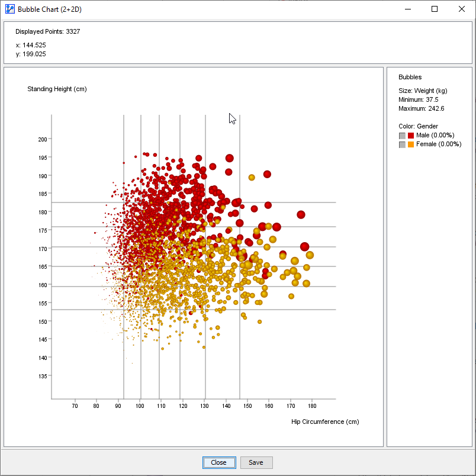The width and height of the screenshot is (476, 476).
Task: Click the orange Female color swatch
Action: (411, 144)
